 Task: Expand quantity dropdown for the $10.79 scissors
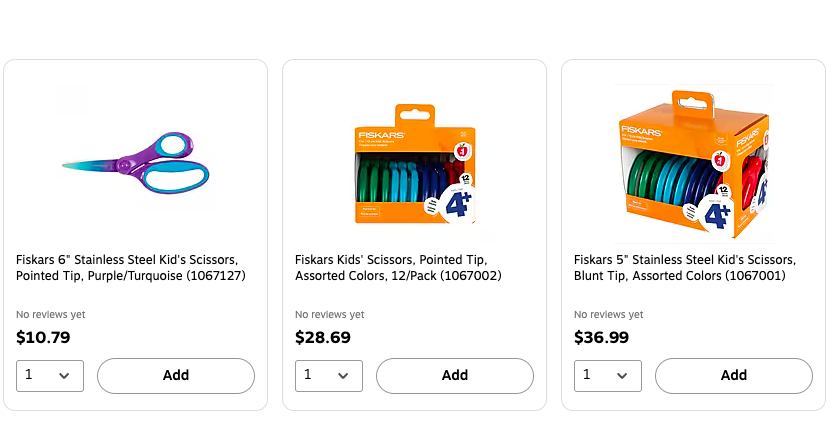[x=50, y=375]
